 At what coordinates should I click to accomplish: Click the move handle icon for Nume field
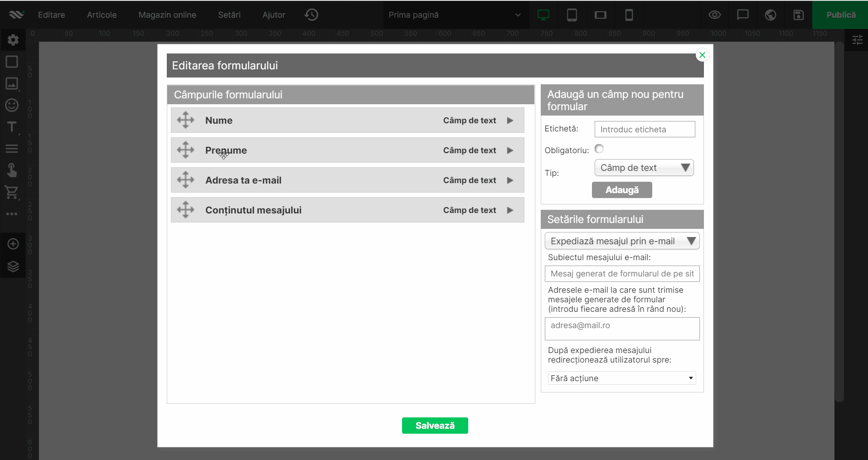tap(185, 120)
